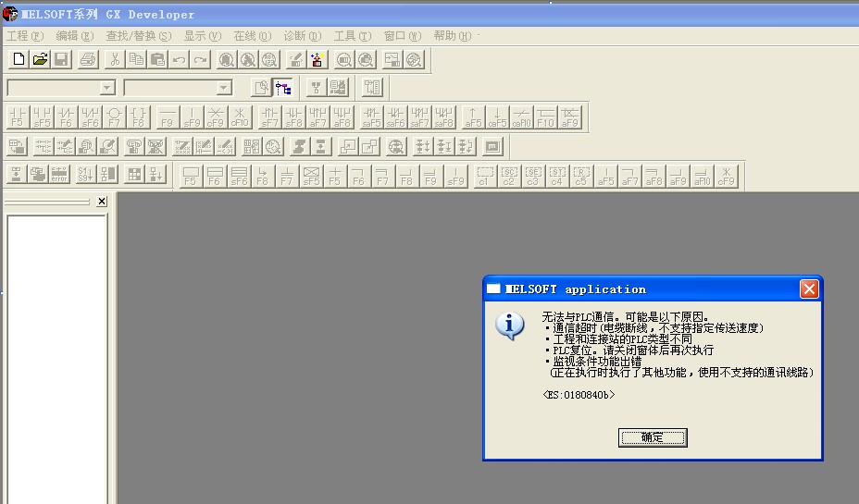
Task: Toggle the project data list tree icon
Action: (x=283, y=88)
